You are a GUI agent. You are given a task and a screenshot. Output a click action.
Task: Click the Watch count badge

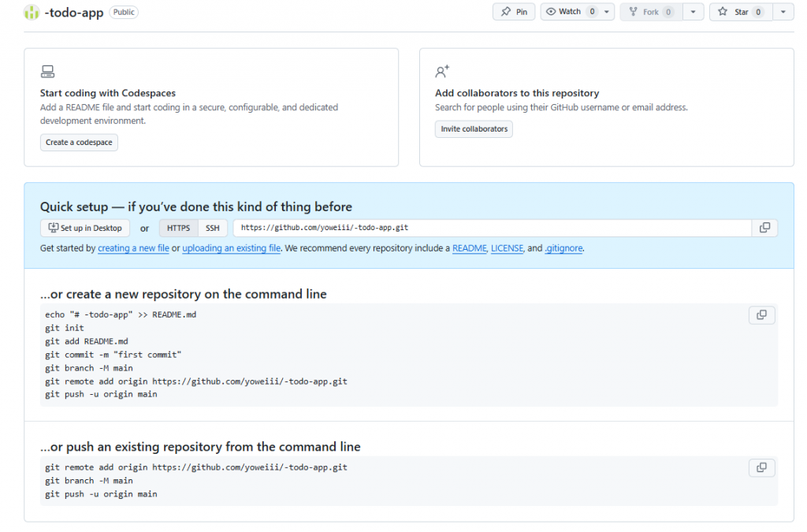(x=592, y=12)
